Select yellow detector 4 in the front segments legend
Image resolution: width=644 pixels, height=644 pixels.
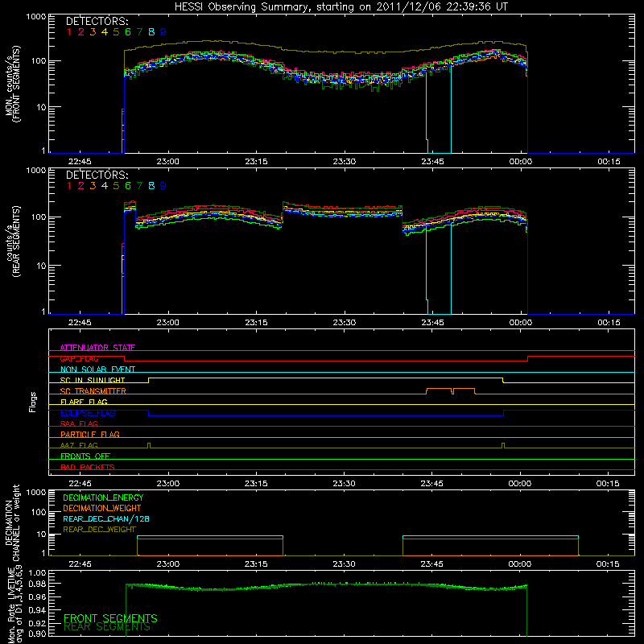pos(105,32)
